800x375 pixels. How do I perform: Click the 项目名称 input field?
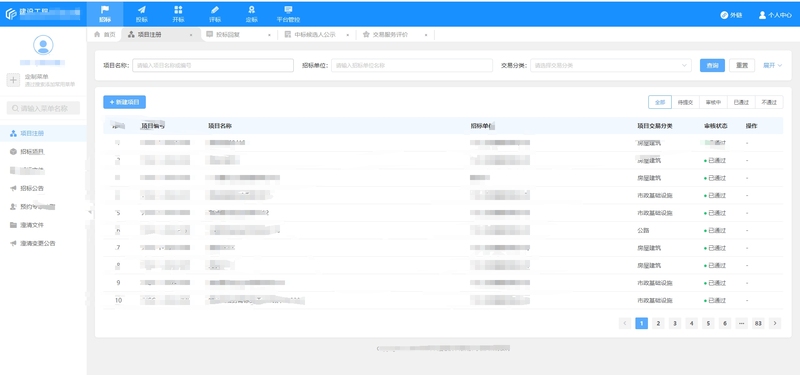click(213, 65)
